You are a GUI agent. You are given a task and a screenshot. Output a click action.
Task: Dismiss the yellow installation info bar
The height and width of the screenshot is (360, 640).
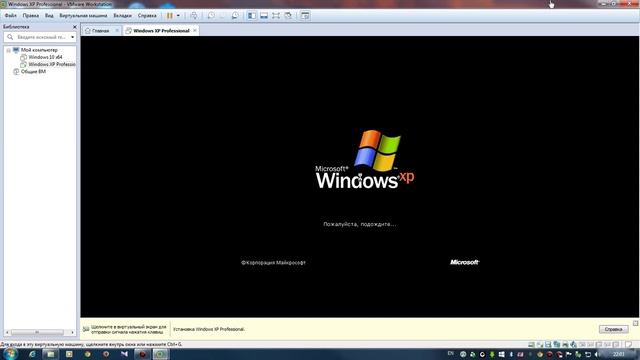pos(636,323)
